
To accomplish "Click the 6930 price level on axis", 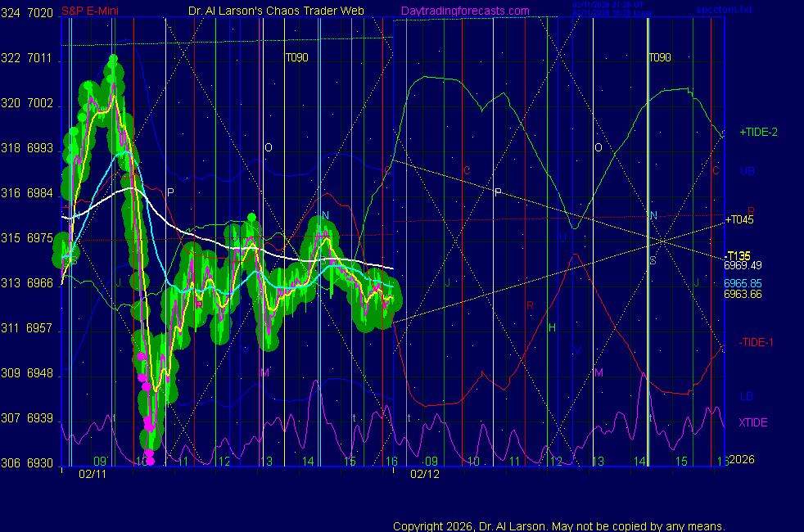I will [x=40, y=463].
